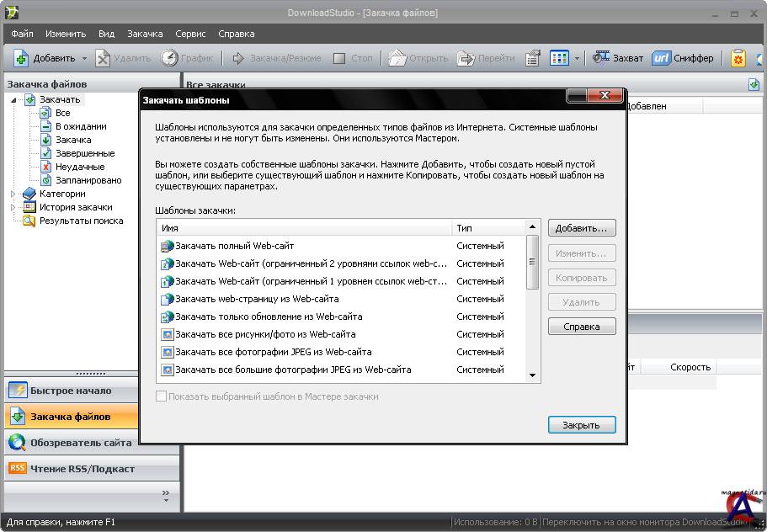This screenshot has height=532, width=767.
Task: Open the Справка menu
Action: [x=237, y=34]
